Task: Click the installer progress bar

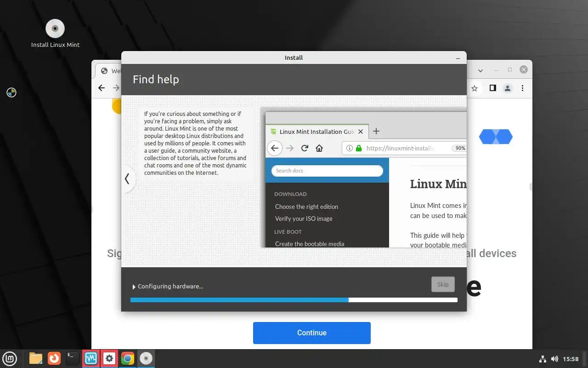Action: [294, 300]
